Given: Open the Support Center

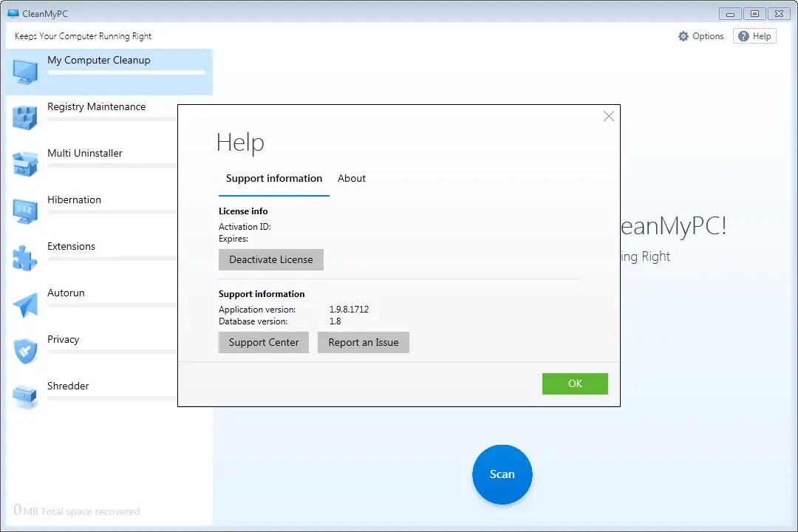Looking at the screenshot, I should (264, 343).
